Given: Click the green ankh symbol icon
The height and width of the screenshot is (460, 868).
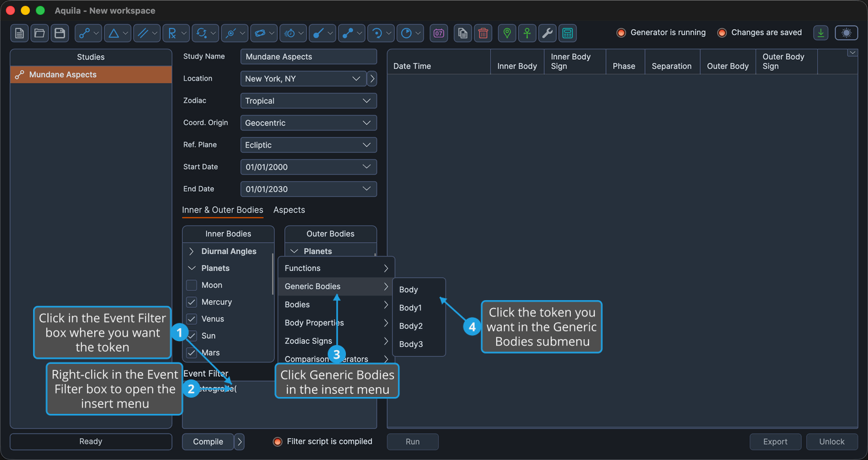Looking at the screenshot, I should (527, 33).
